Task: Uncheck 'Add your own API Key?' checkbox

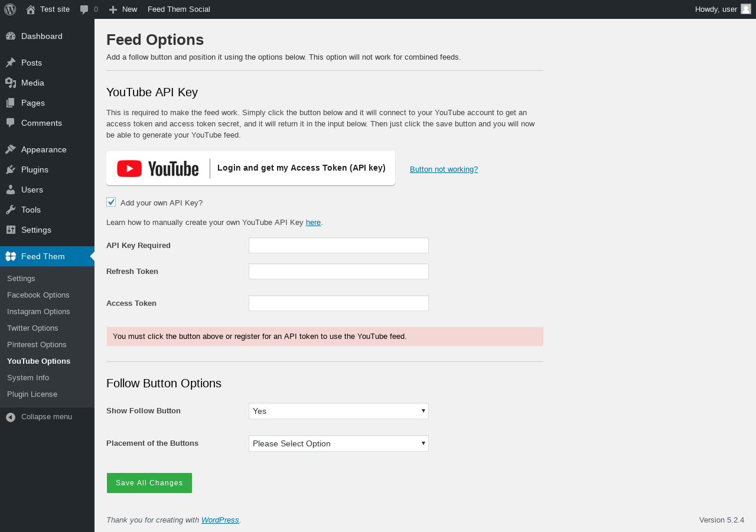Action: coord(111,202)
